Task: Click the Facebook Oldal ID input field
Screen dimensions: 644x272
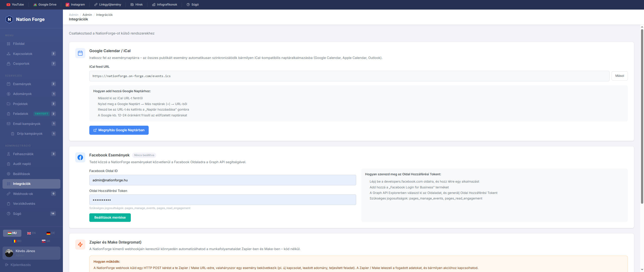Action: tap(223, 180)
